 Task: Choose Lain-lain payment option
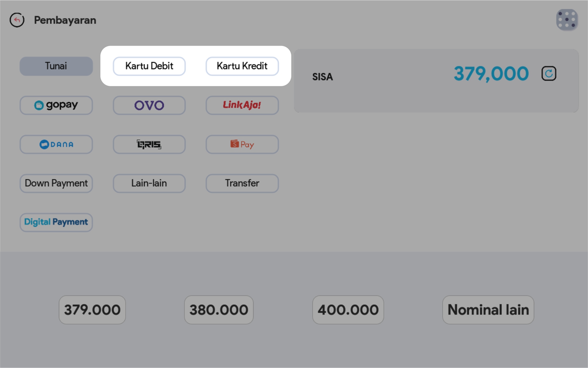(149, 183)
